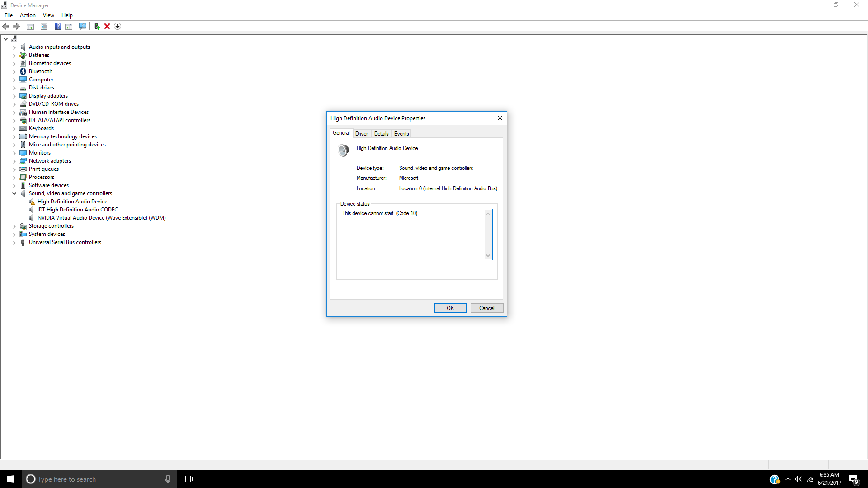Click Cancel to dismiss properties dialog

pyautogui.click(x=487, y=308)
